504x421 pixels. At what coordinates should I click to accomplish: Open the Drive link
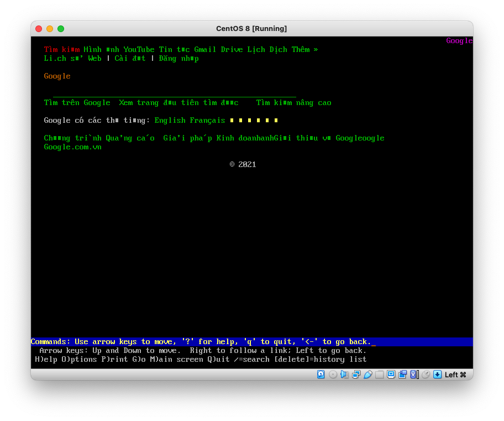(232, 50)
